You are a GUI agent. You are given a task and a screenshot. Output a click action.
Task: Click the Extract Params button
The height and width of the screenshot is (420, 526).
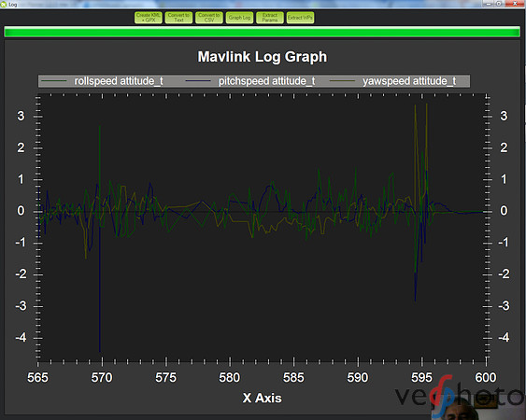pos(270,18)
